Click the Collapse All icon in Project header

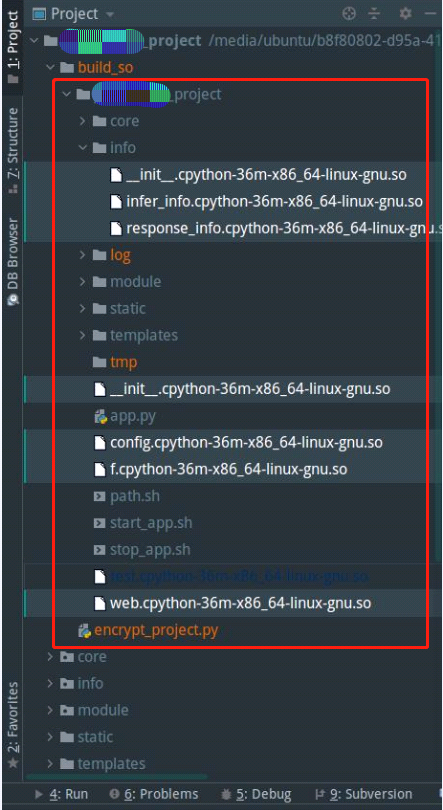point(376,13)
